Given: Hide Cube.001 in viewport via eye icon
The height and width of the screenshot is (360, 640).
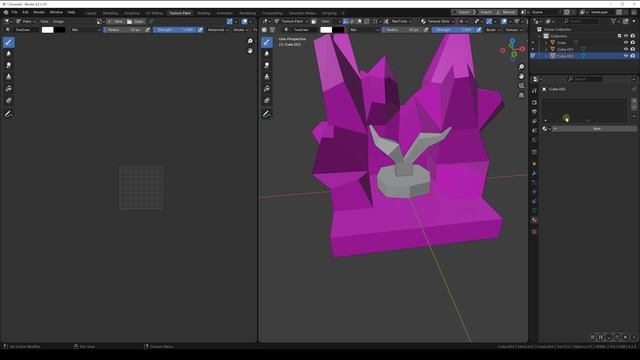Looking at the screenshot, I should point(626,49).
